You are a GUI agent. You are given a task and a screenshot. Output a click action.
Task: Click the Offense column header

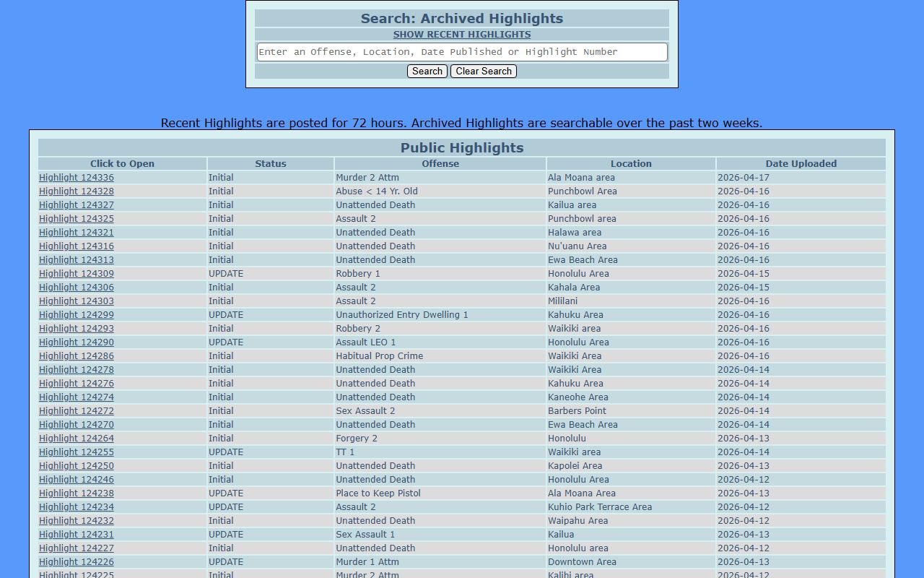click(x=440, y=164)
